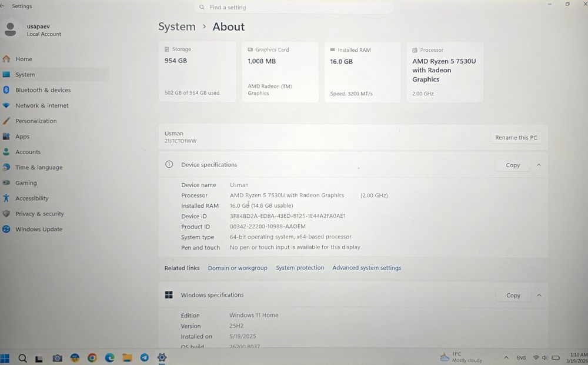Screen dimensions: 588x365
Task: Click the Accessibility figure icon in sidebar
Action: pos(6,198)
